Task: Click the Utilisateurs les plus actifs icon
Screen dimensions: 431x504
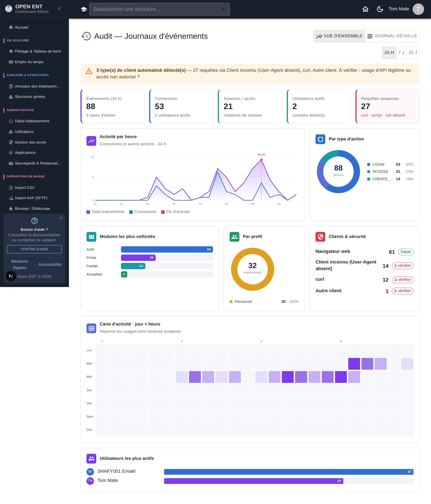Action: click(x=91, y=459)
